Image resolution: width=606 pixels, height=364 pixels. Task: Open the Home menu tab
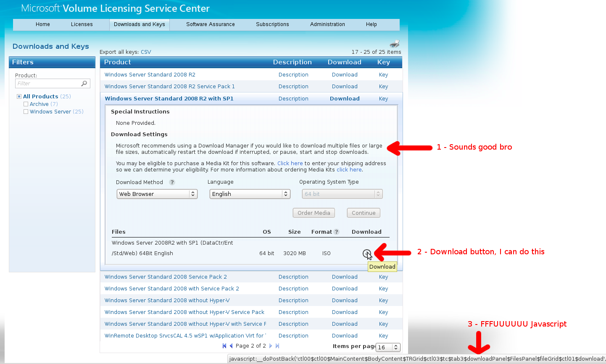pos(43,24)
